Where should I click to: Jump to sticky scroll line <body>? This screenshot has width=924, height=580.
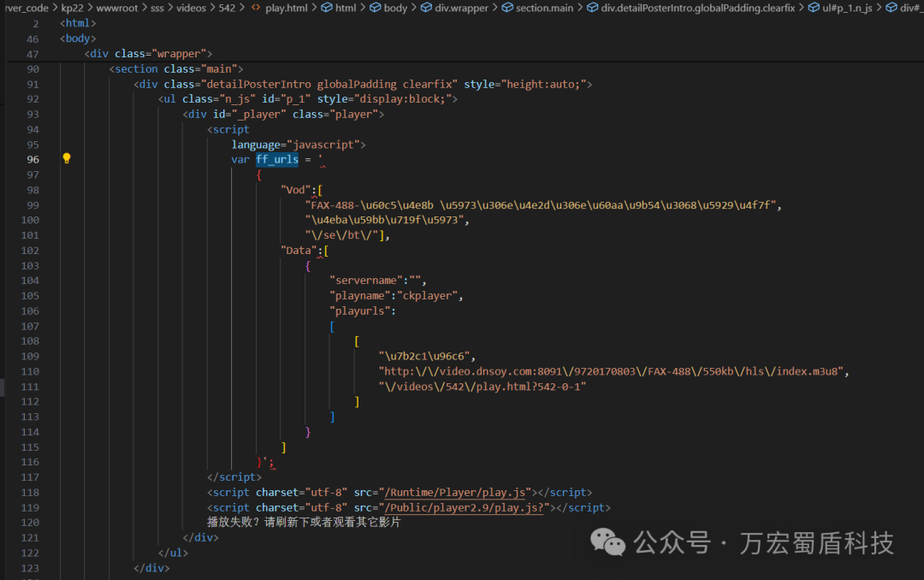pos(78,38)
